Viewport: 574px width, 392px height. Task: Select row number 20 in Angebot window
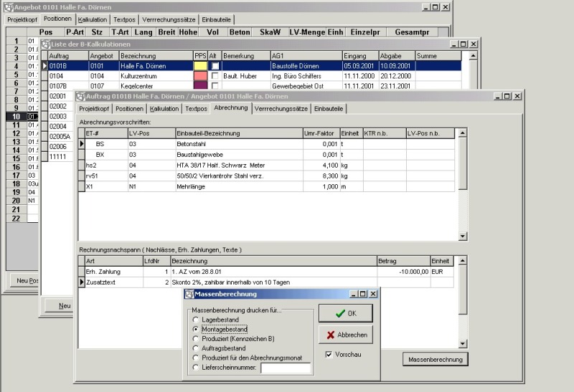16,201
